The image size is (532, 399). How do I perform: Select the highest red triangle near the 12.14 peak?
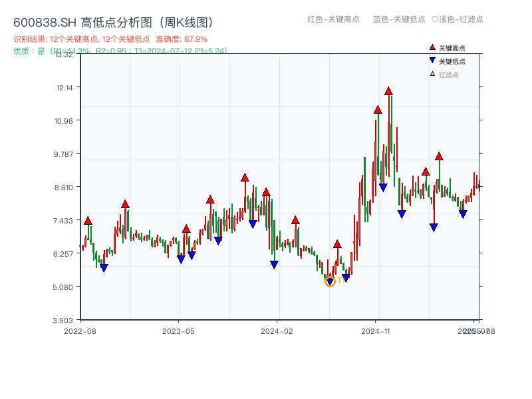pos(388,90)
